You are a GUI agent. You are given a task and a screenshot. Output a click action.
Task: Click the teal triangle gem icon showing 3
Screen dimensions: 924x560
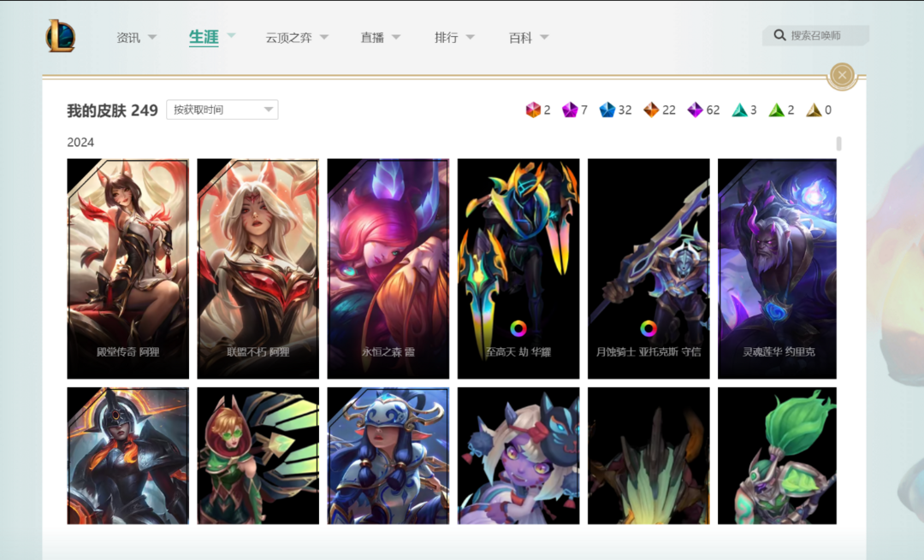(x=739, y=110)
